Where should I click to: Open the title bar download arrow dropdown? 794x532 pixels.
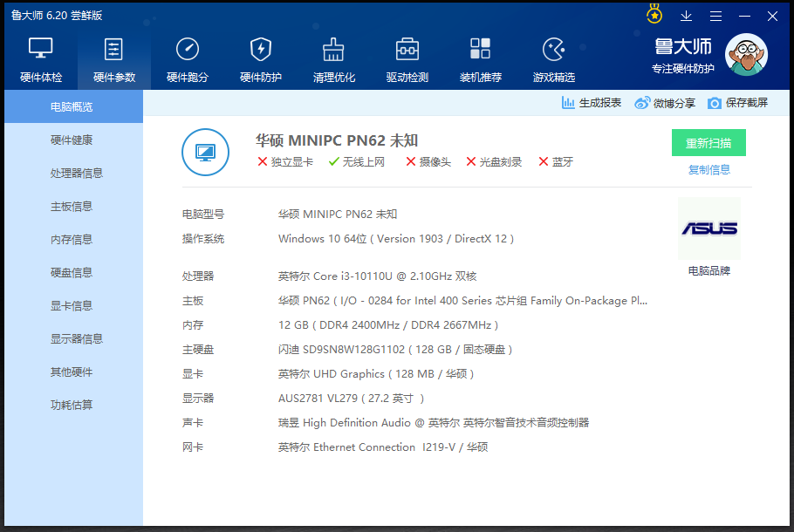click(687, 16)
